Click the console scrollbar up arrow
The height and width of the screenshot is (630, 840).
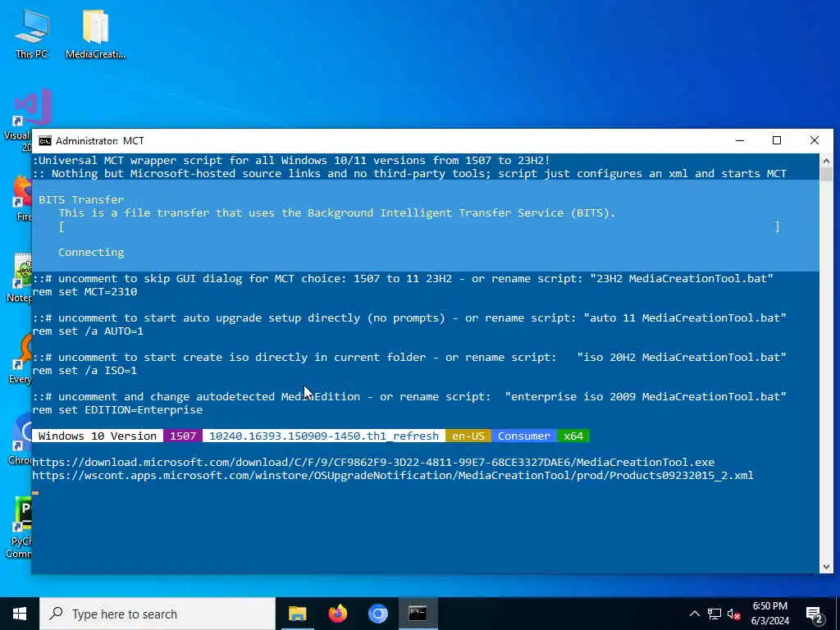826,161
